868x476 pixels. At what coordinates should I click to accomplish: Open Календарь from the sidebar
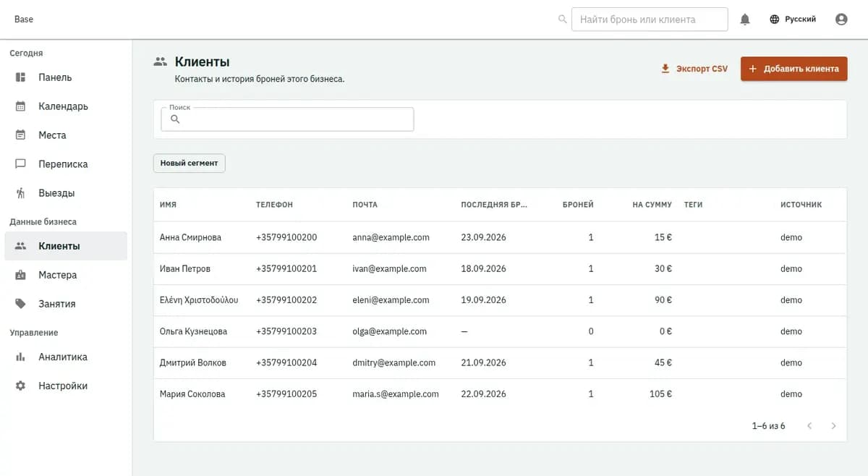click(66, 106)
